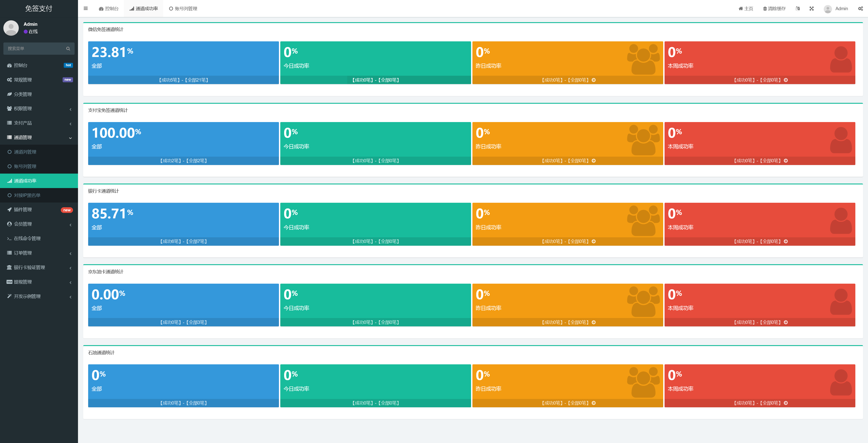Click the arrow icon in 石油通道 yesterday card

click(594, 403)
